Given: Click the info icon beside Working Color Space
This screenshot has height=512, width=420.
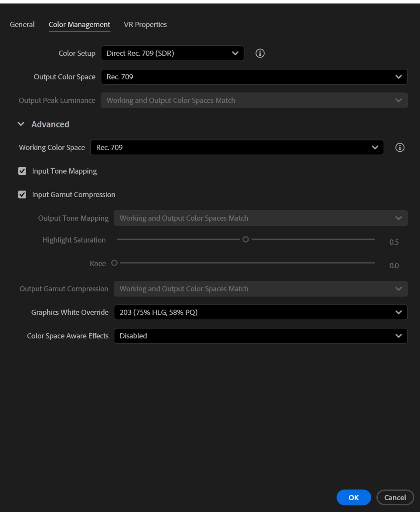Looking at the screenshot, I should pyautogui.click(x=400, y=147).
